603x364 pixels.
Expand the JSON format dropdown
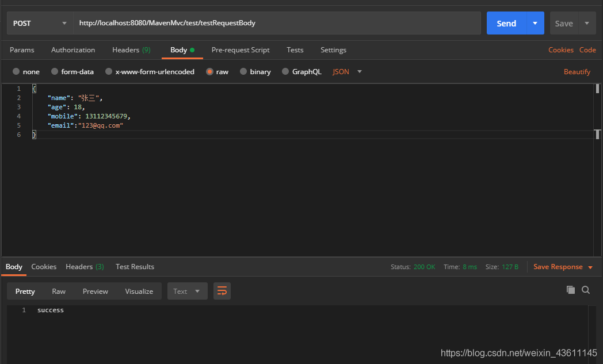pos(348,72)
